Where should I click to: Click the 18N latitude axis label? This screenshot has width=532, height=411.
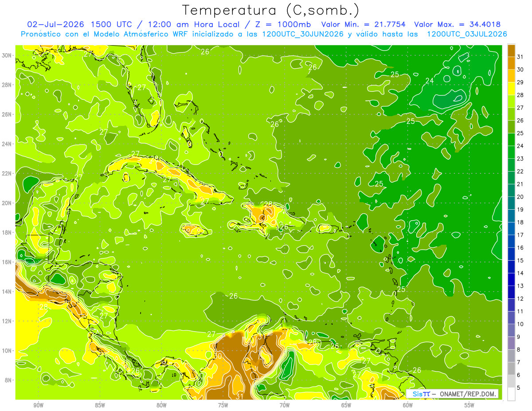[7, 232]
